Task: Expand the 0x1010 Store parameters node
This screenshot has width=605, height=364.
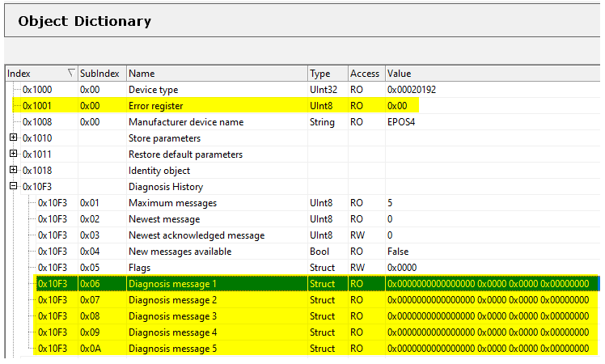Action: pyautogui.click(x=14, y=138)
